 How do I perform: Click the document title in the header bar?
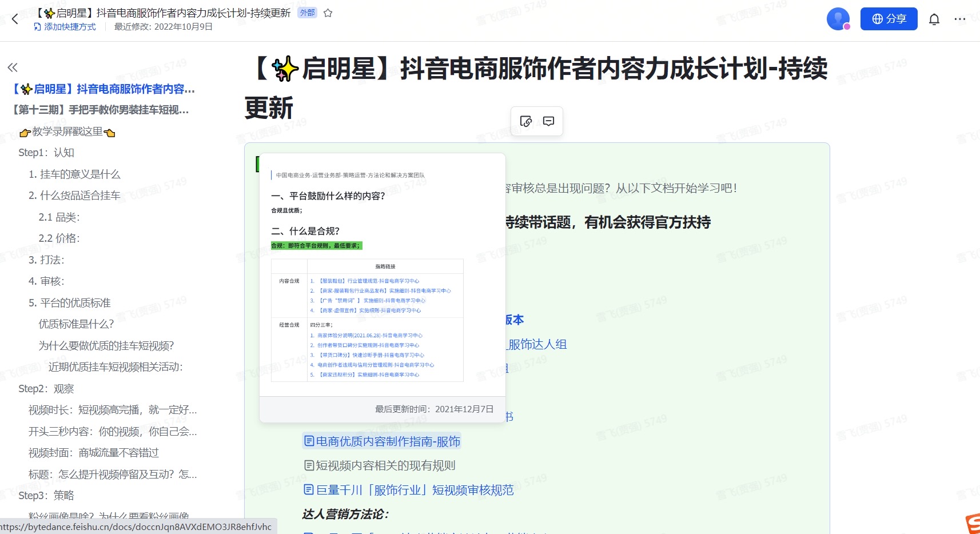pyautogui.click(x=164, y=13)
